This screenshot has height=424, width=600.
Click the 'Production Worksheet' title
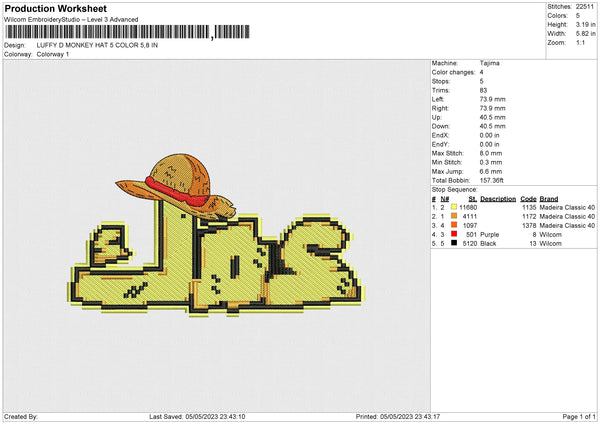click(x=55, y=8)
